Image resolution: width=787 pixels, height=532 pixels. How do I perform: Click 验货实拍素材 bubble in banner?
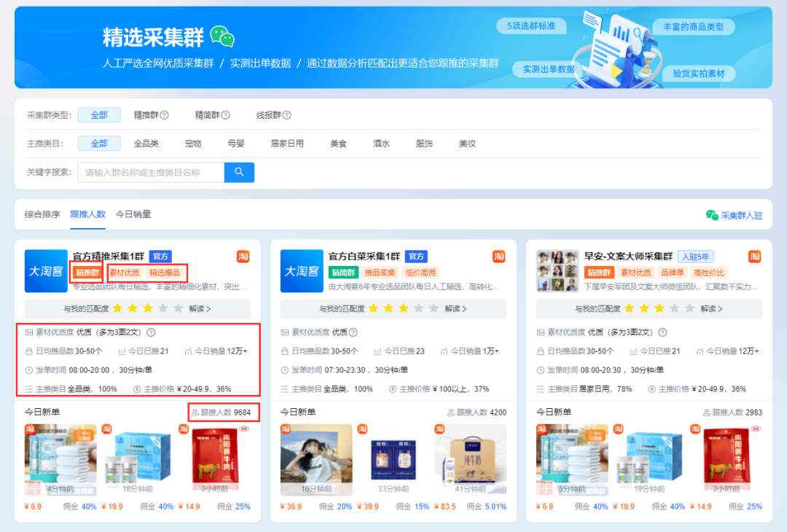point(699,74)
